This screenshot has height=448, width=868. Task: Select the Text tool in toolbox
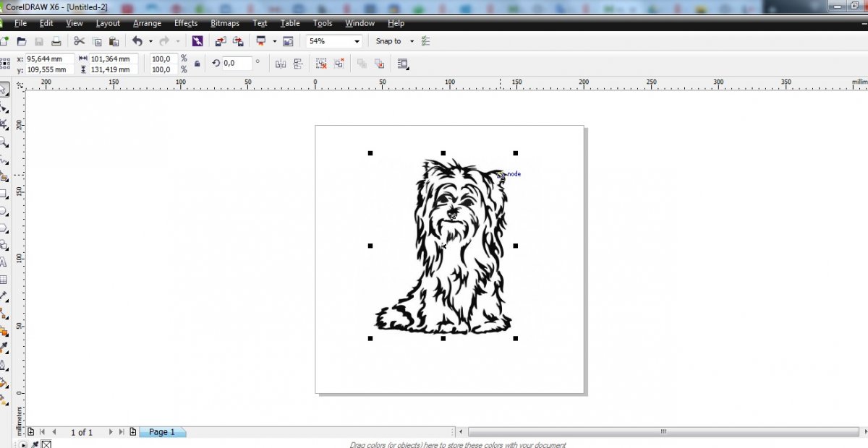(4, 262)
